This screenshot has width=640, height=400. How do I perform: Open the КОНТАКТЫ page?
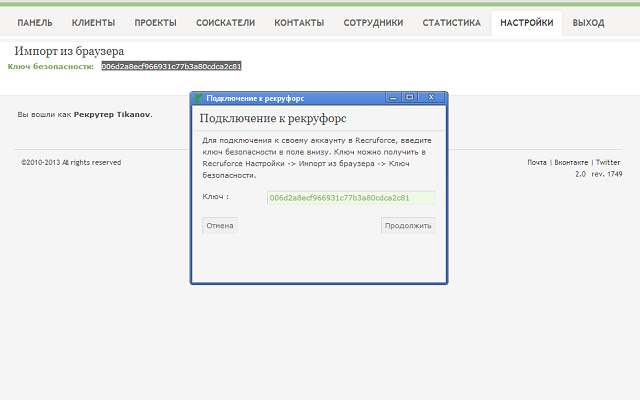(299, 23)
